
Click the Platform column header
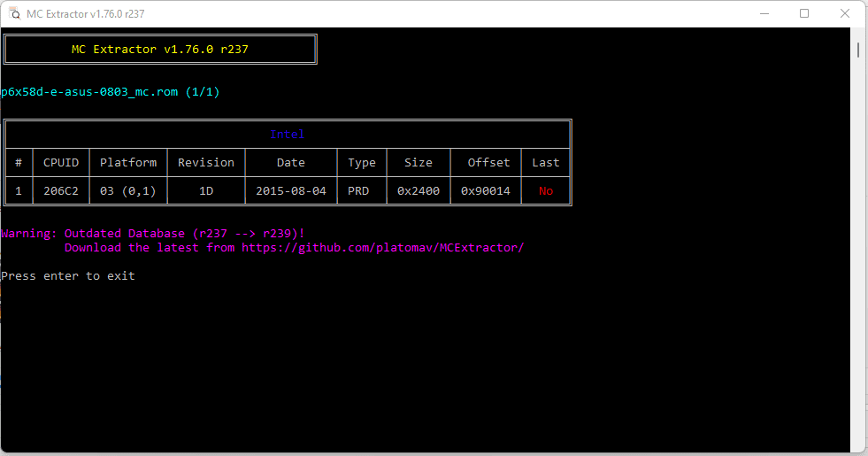(128, 162)
